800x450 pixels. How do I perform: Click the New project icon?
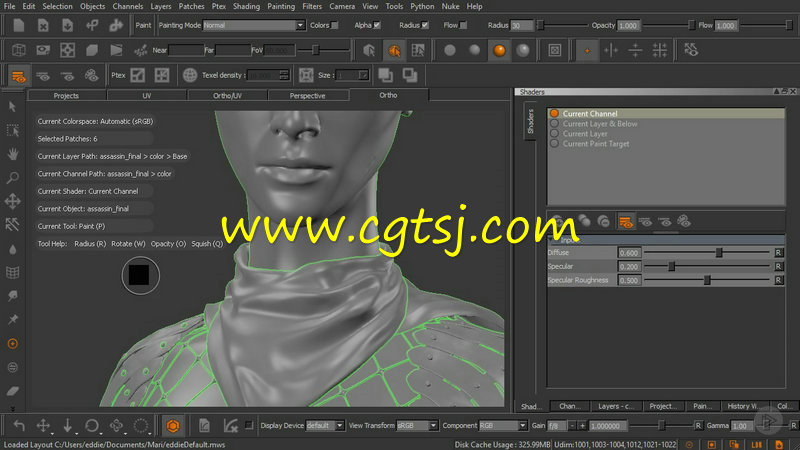point(18,25)
